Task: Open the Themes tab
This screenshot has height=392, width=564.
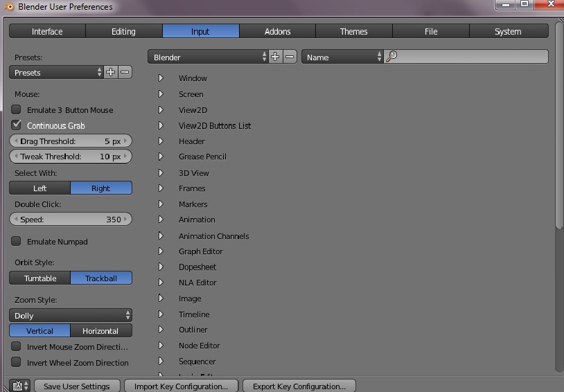Action: point(354,31)
